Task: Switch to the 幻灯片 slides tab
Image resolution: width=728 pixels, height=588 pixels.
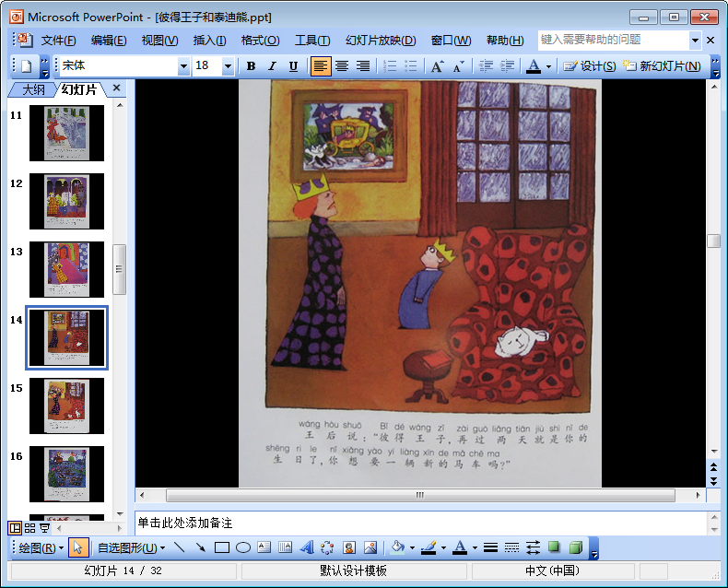Action: [x=79, y=89]
